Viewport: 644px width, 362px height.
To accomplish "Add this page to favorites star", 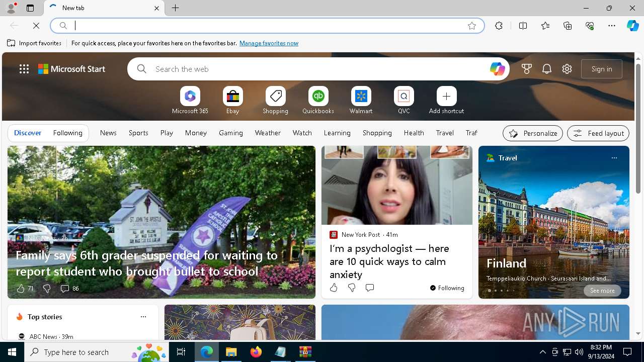I will (471, 26).
